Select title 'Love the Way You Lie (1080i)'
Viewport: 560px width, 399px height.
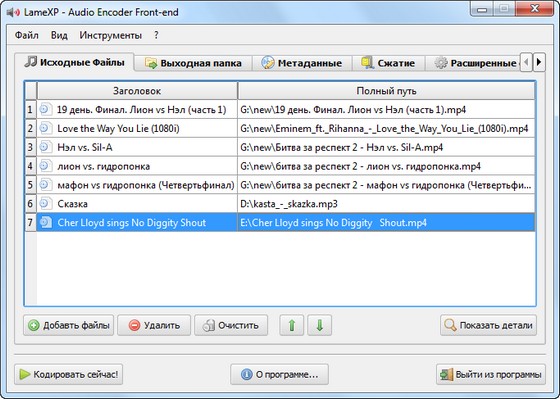(118, 129)
